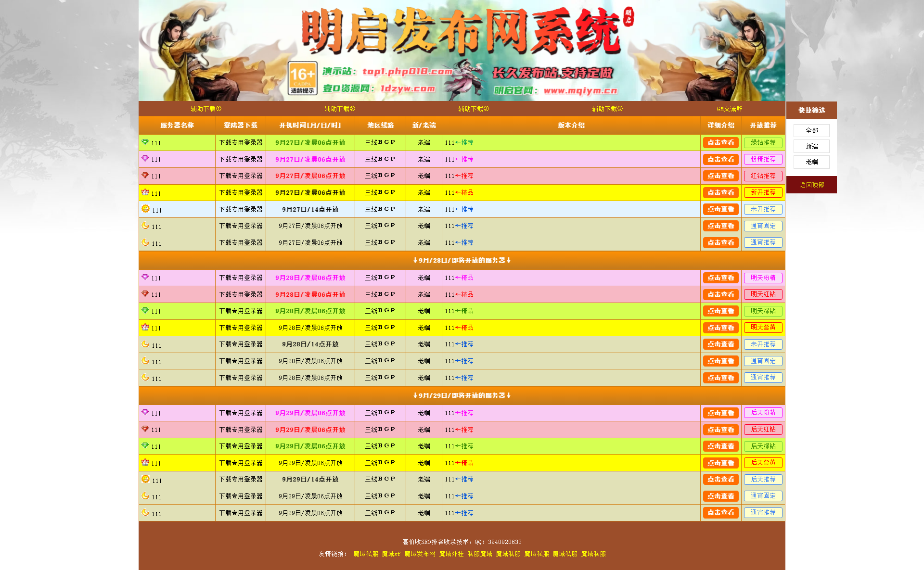Click pink diamond icon in 后天粉精 row
Viewport: 924px width, 570px height.
pyautogui.click(x=145, y=412)
